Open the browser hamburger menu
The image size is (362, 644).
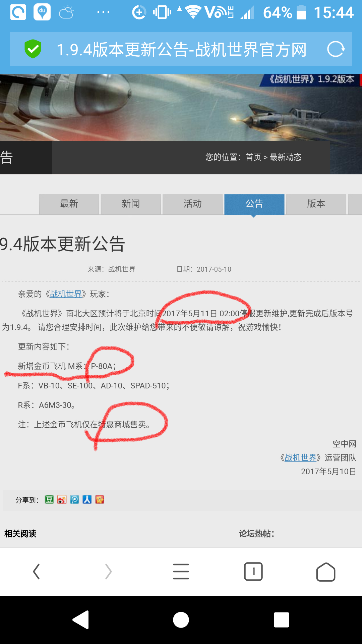pyautogui.click(x=181, y=572)
